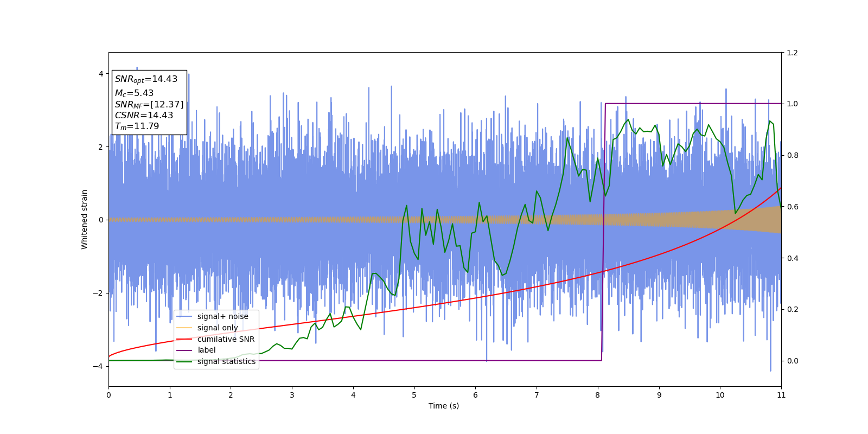
Task: Click the left y-axis tick label −2
Action: pyautogui.click(x=98, y=293)
